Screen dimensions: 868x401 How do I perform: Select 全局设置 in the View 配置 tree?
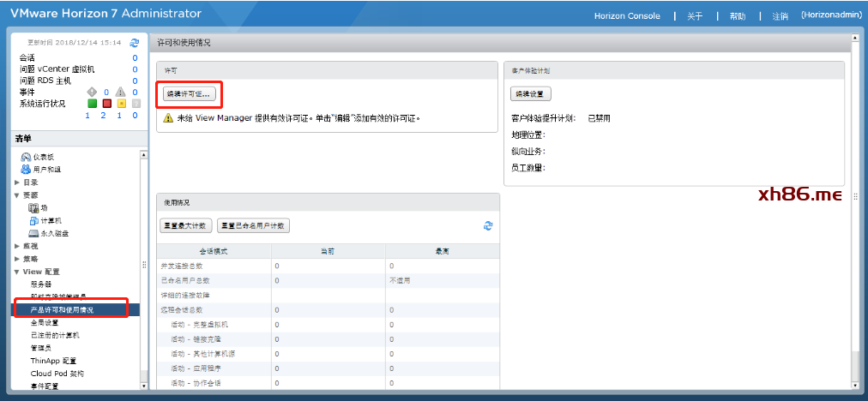click(45, 322)
